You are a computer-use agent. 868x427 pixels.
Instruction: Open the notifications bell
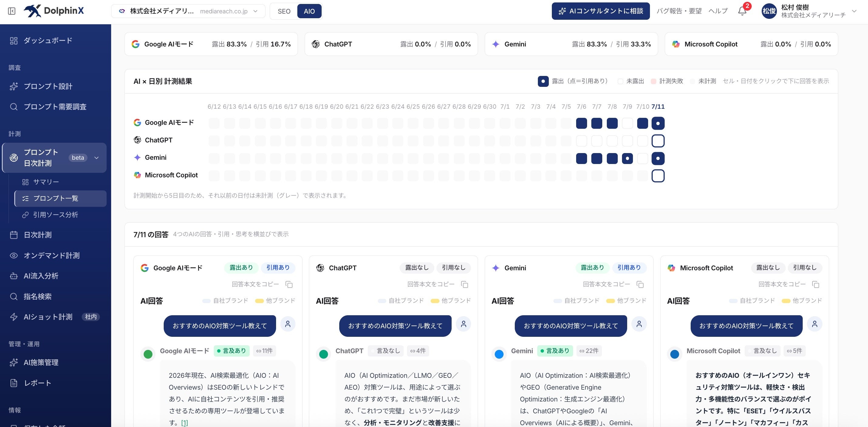[742, 11]
